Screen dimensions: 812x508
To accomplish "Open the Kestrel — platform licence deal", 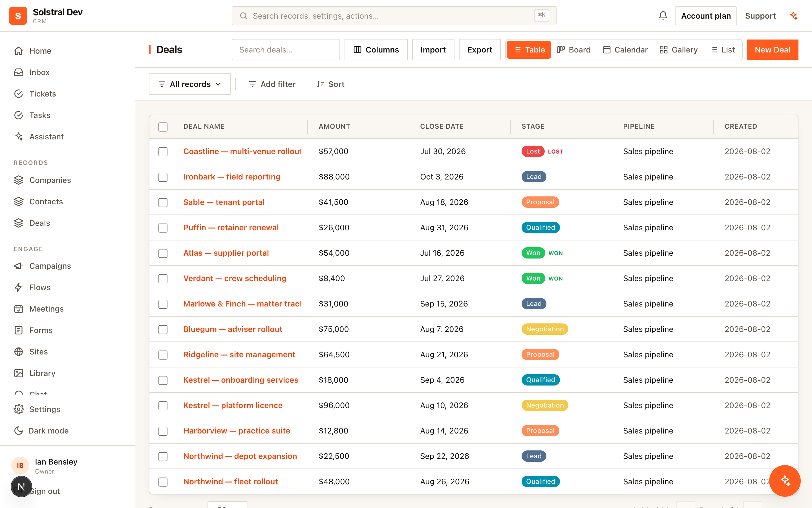I will point(233,405).
